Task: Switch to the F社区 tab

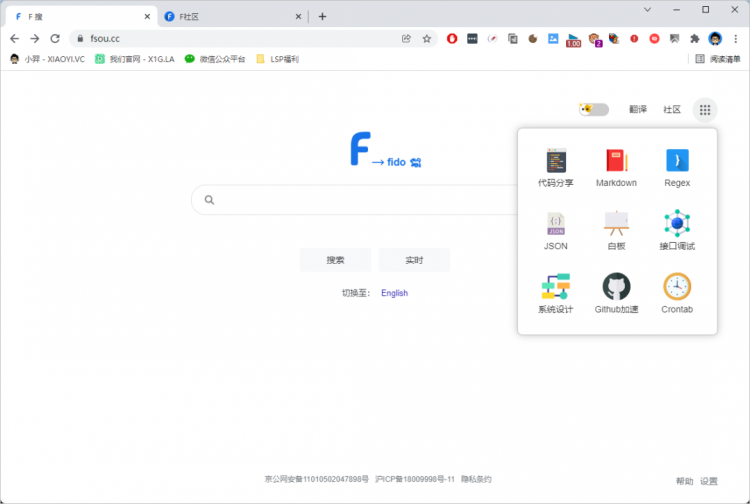Action: [233, 17]
